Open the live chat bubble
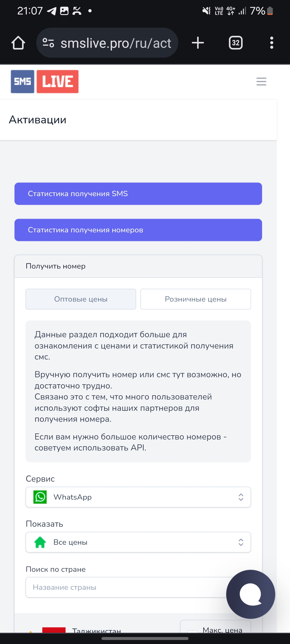The image size is (290, 644). 251,594
